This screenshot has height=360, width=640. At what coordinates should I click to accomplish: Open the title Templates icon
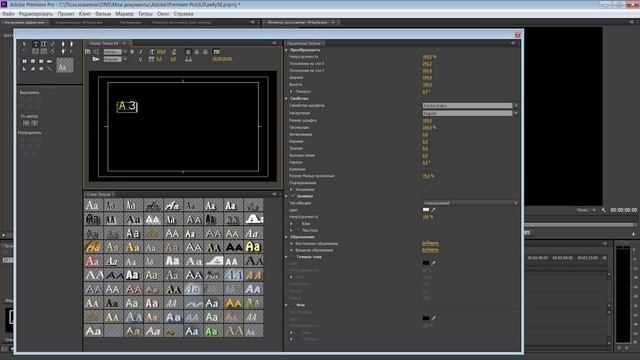click(x=96, y=59)
